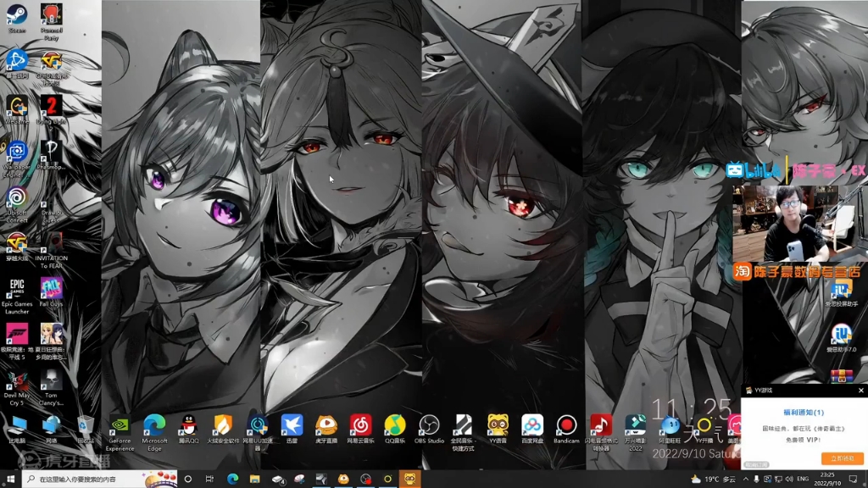868x488 pixels.
Task: Open Cortana circle on the taskbar
Action: 187,479
